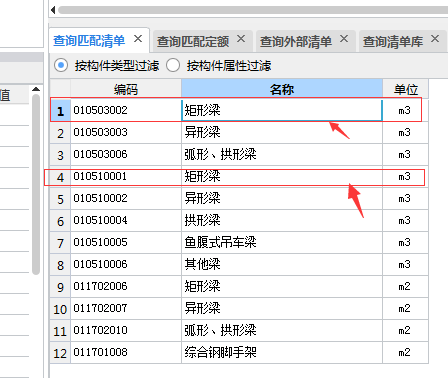Select 异形梁 name in row 5
The width and height of the screenshot is (448, 378).
pos(282,198)
